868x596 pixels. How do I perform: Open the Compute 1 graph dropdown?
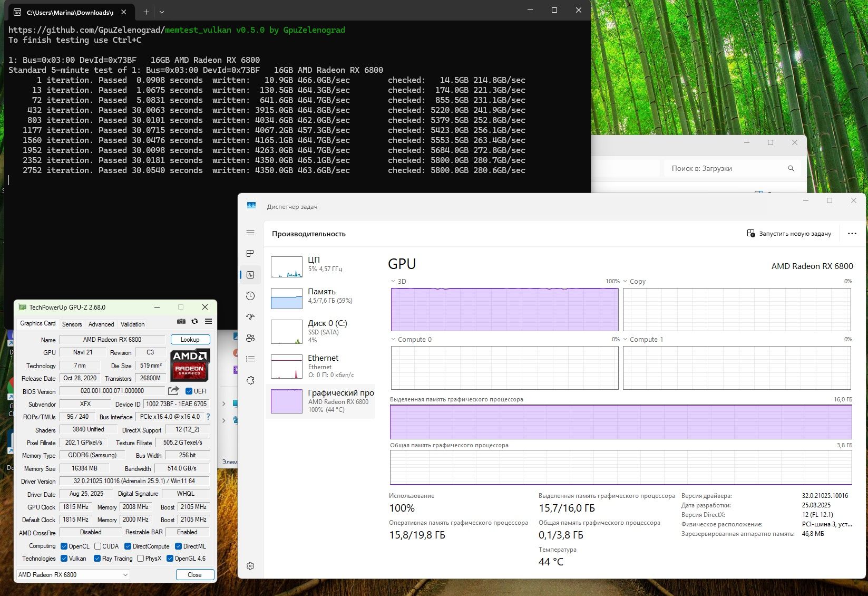click(x=625, y=339)
